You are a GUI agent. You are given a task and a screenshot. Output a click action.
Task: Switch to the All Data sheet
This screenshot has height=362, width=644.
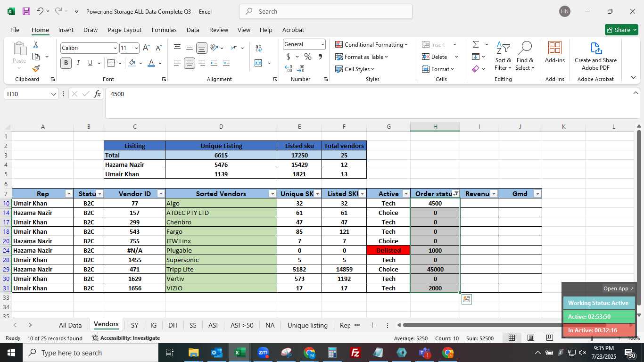pyautogui.click(x=70, y=325)
